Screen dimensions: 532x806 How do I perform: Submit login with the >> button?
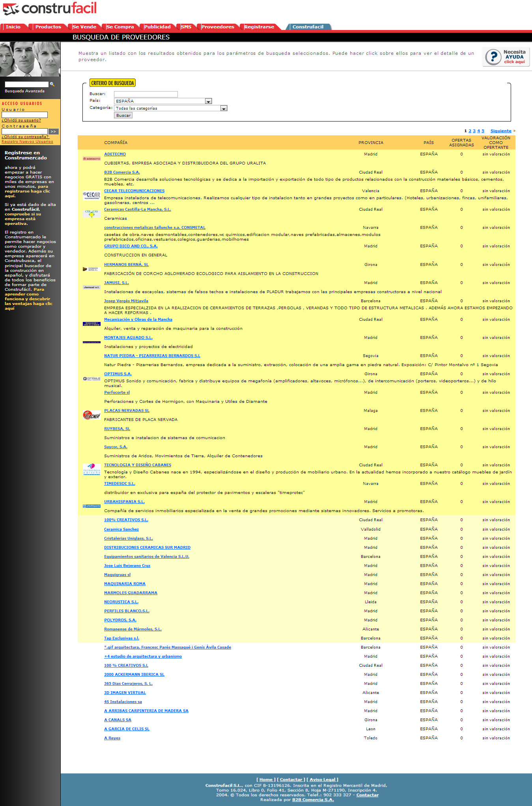point(53,131)
